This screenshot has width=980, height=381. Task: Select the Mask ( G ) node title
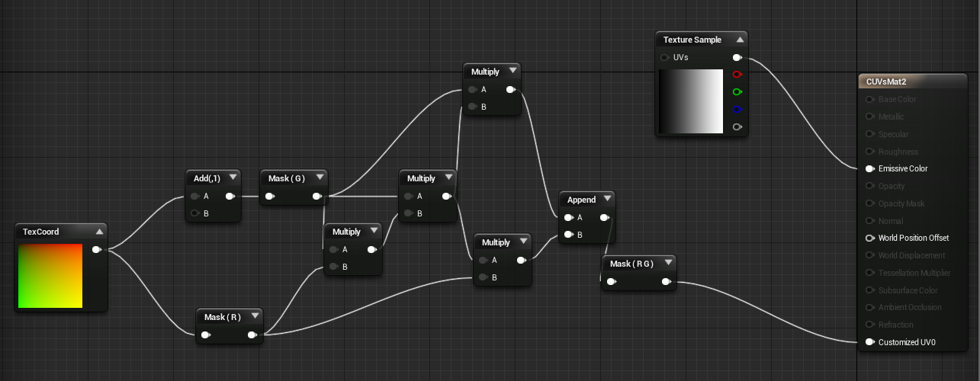287,178
